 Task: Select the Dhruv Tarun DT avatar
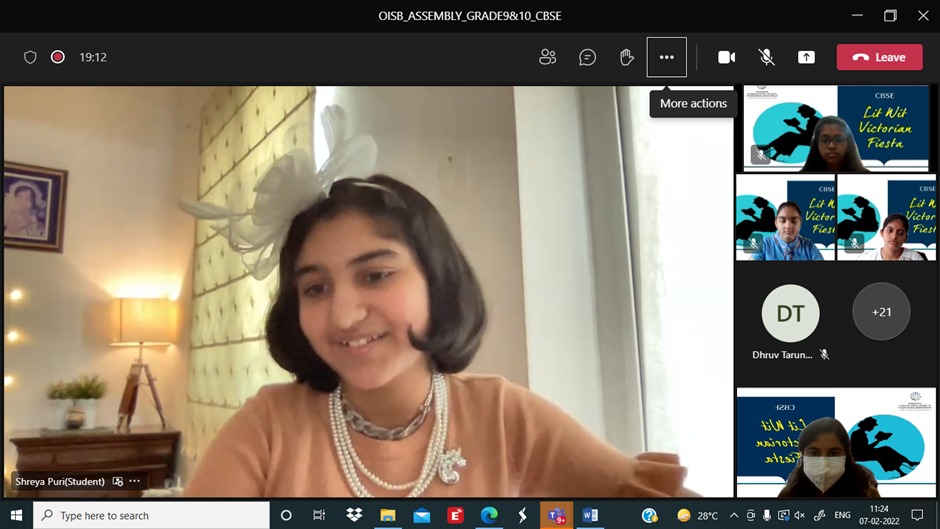click(x=790, y=313)
